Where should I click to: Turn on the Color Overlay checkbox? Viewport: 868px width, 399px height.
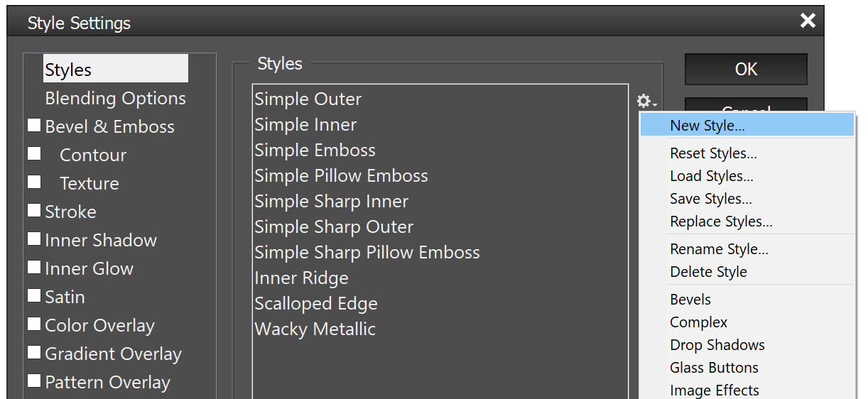point(34,324)
